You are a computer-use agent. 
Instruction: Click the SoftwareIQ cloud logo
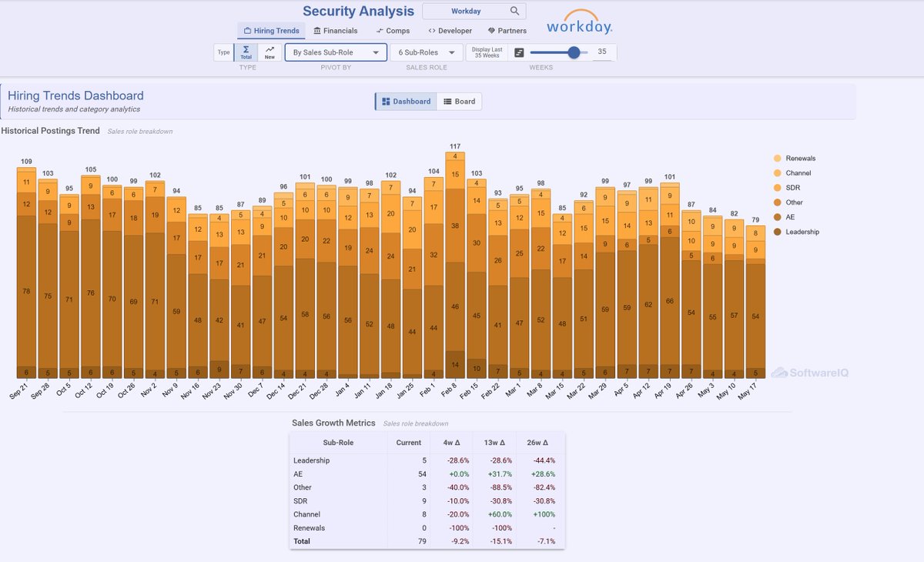tap(810, 373)
